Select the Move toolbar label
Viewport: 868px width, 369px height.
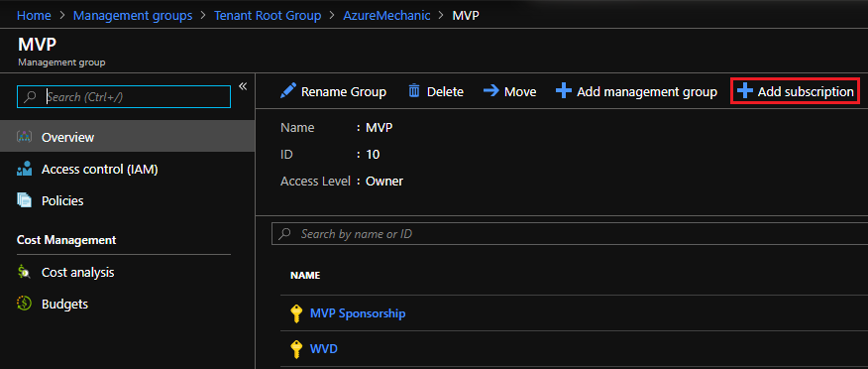click(520, 92)
